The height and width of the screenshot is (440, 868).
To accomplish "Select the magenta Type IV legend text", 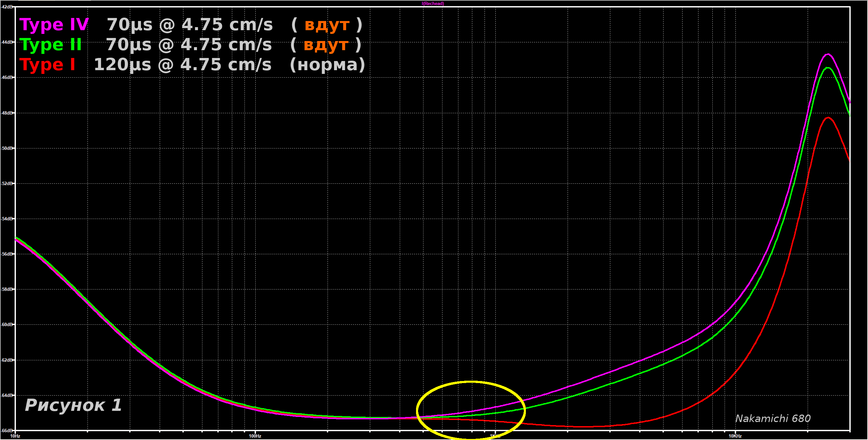I will [54, 25].
